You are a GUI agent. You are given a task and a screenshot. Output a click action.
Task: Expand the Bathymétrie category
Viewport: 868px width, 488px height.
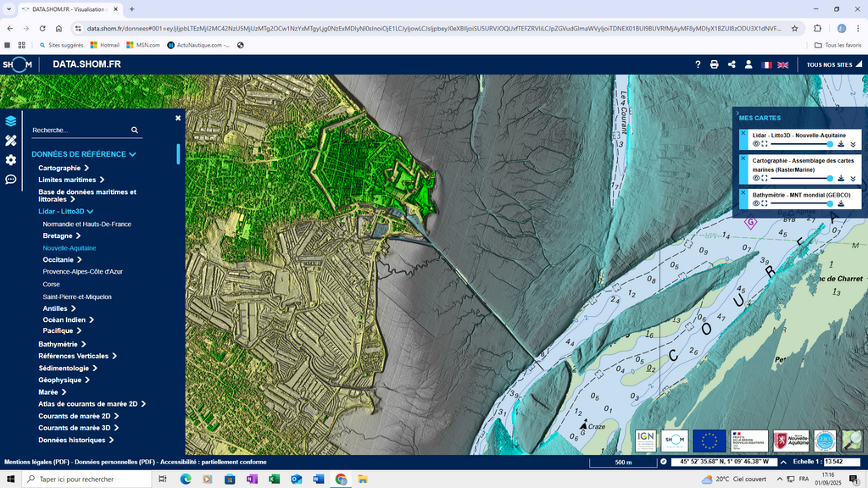click(x=63, y=344)
